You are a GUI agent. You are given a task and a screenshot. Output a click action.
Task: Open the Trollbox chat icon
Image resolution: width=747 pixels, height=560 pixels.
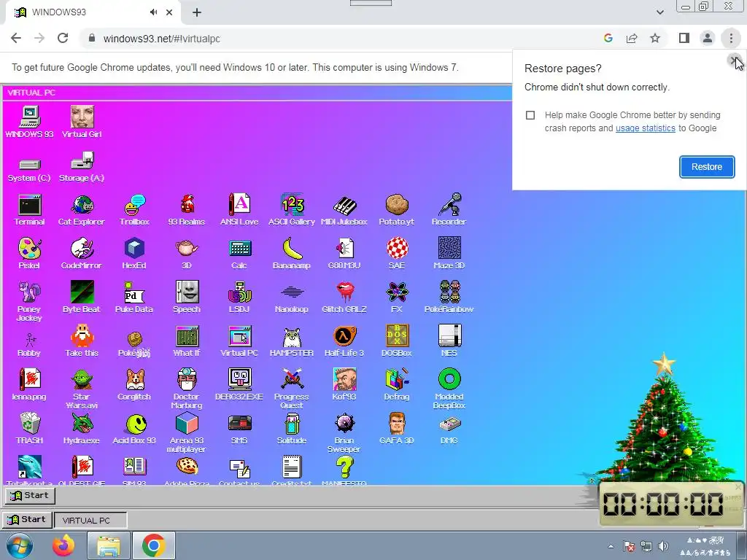pyautogui.click(x=134, y=209)
